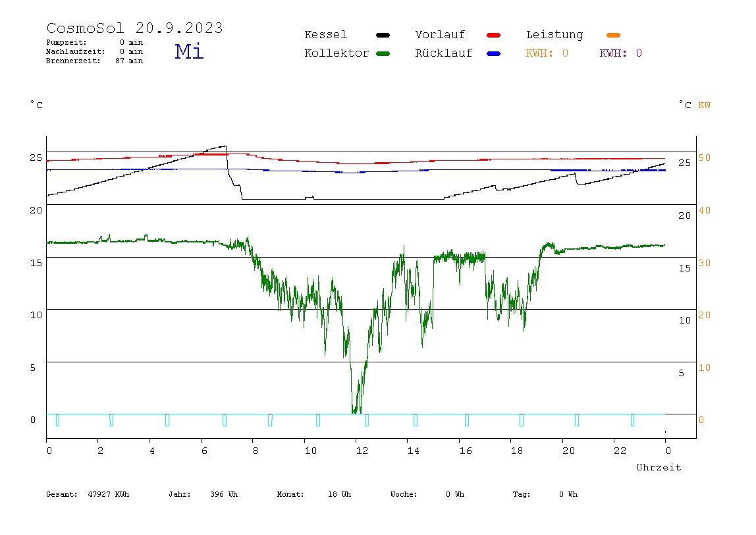Select hour "2" on the time axis

click(100, 451)
